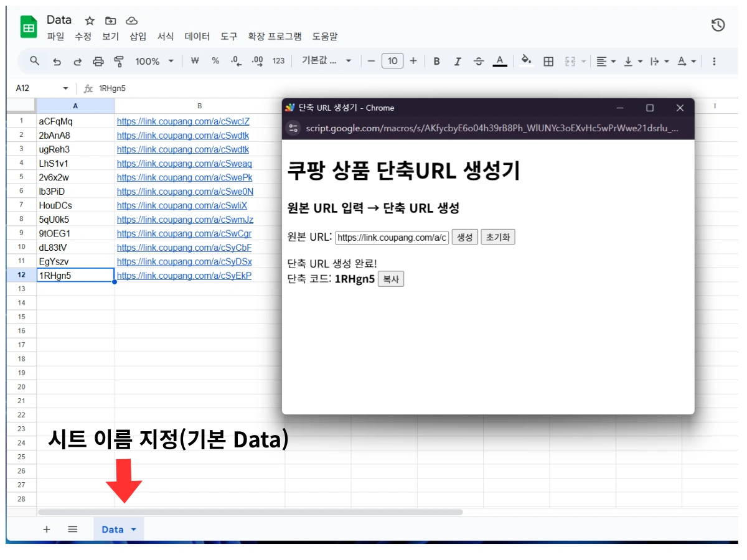This screenshot has width=747, height=560.
Task: Open the Fill color tool
Action: point(527,60)
